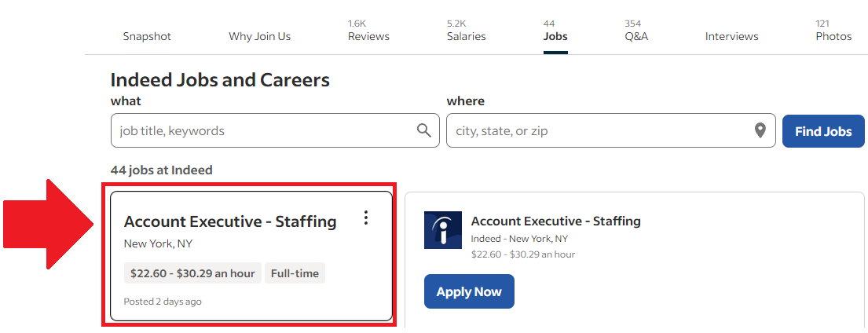Click the magnifying glass search icon
Screen dimensions: 868x333
pyautogui.click(x=424, y=130)
